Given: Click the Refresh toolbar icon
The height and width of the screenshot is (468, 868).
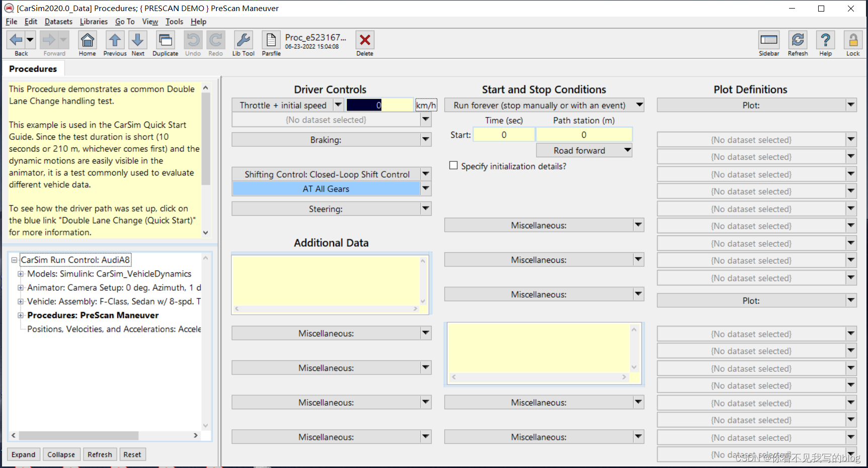Looking at the screenshot, I should pos(798,40).
